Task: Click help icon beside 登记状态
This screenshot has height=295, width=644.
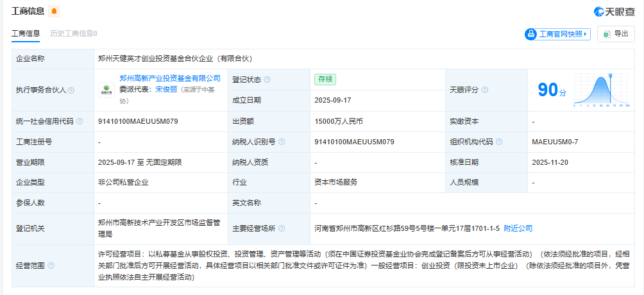Action: tap(267, 80)
